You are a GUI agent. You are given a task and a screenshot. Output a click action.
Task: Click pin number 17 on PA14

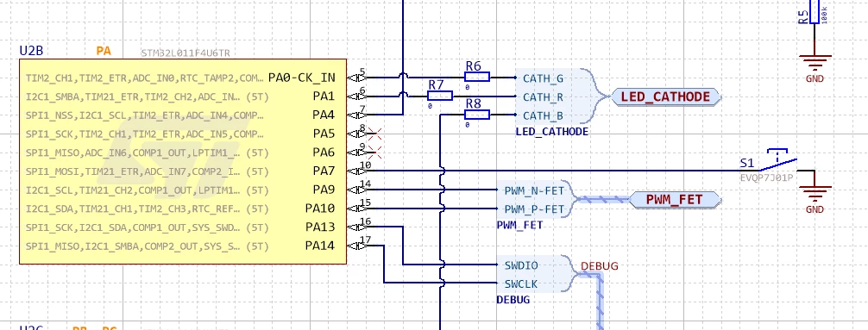coord(365,240)
